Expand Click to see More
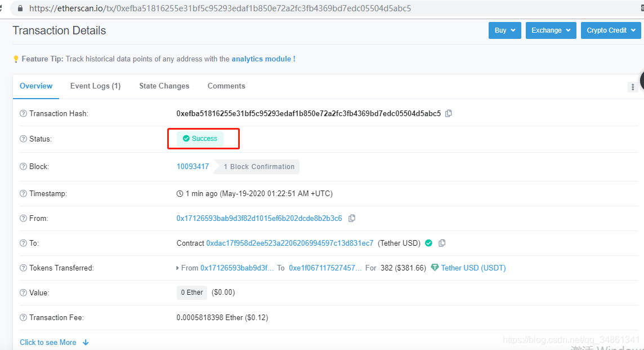This screenshot has width=644, height=350. coord(54,342)
